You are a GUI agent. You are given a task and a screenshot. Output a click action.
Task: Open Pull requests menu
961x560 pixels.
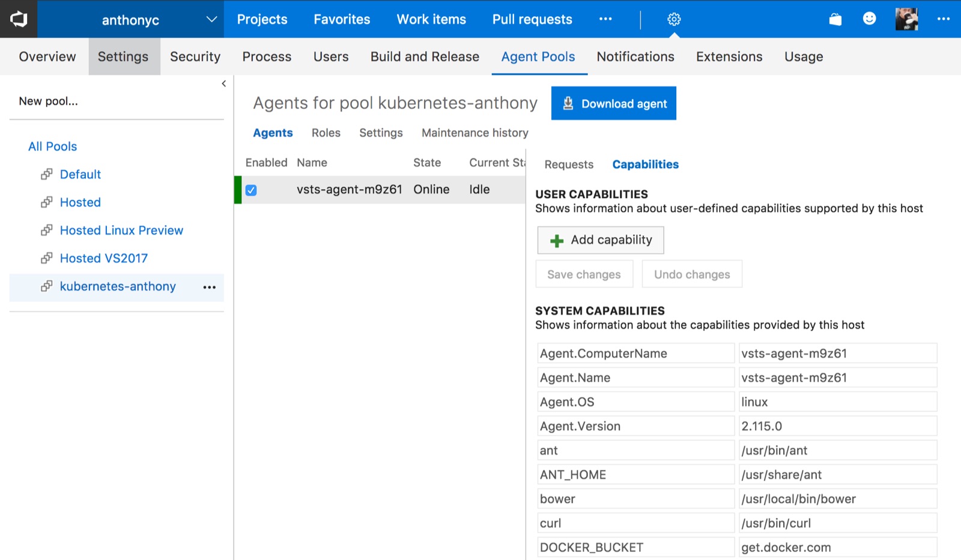532,19
